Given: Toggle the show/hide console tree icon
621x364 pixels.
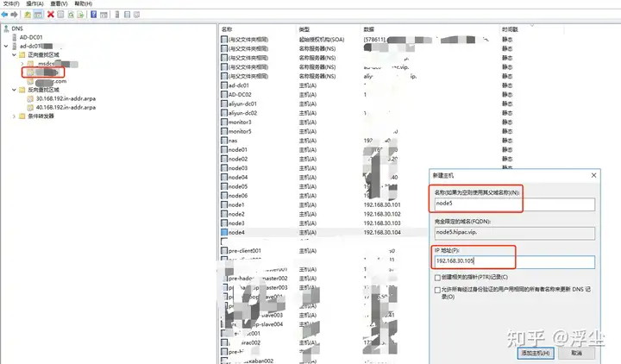Looking at the screenshot, I should point(38,15).
